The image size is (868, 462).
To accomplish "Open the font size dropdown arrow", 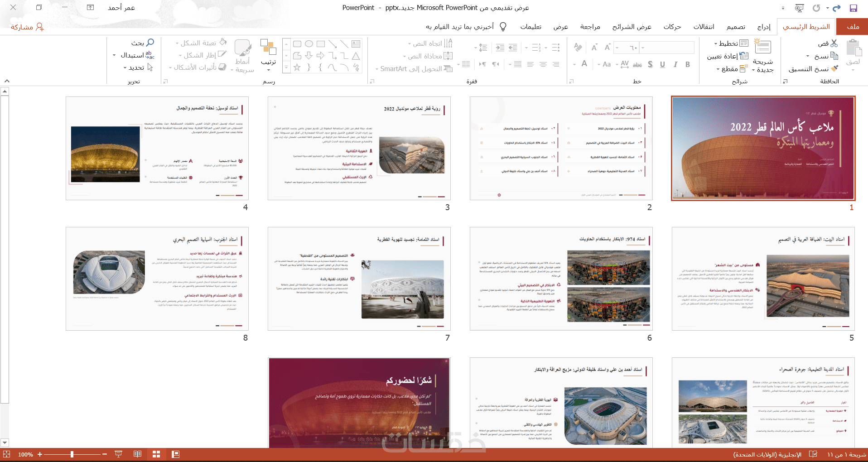I will pos(617,47).
